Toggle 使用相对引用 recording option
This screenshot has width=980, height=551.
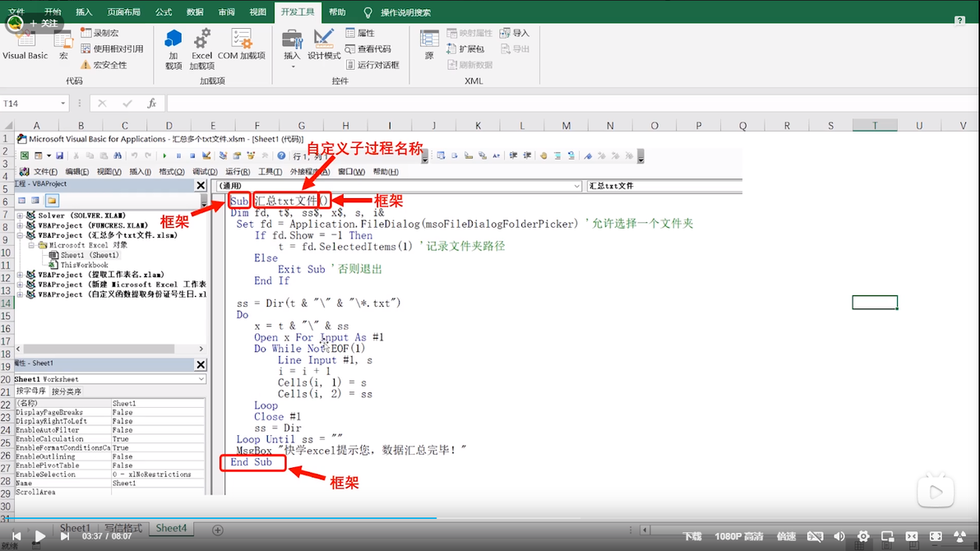pyautogui.click(x=112, y=49)
